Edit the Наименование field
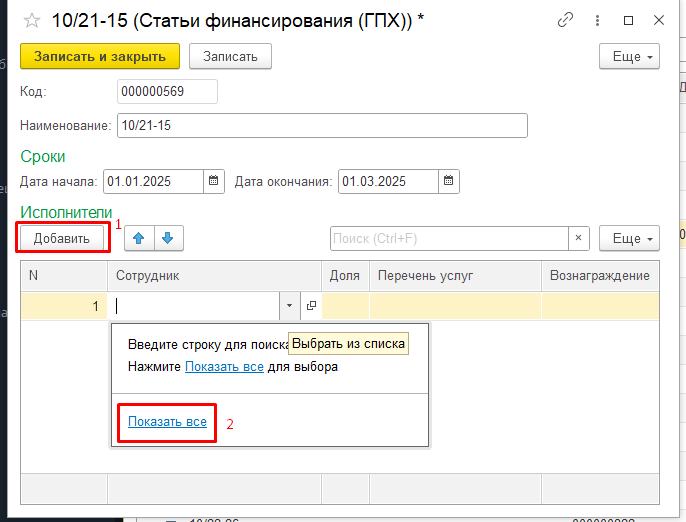 (x=322, y=126)
